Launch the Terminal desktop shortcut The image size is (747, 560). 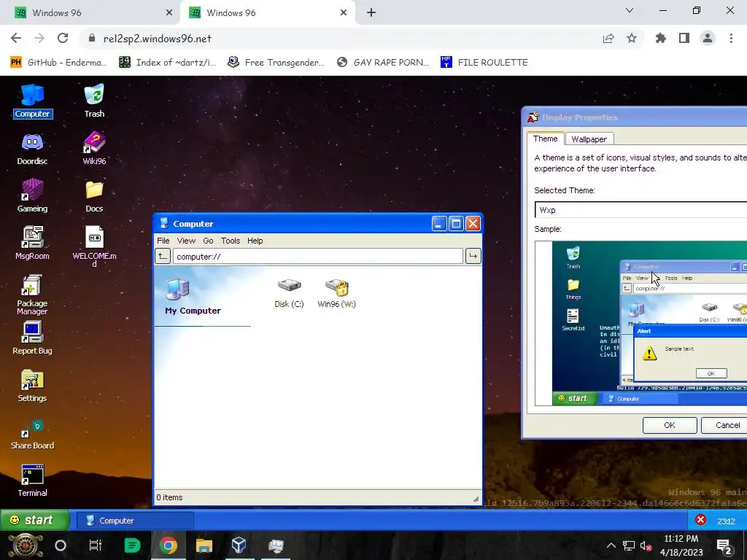(x=32, y=481)
